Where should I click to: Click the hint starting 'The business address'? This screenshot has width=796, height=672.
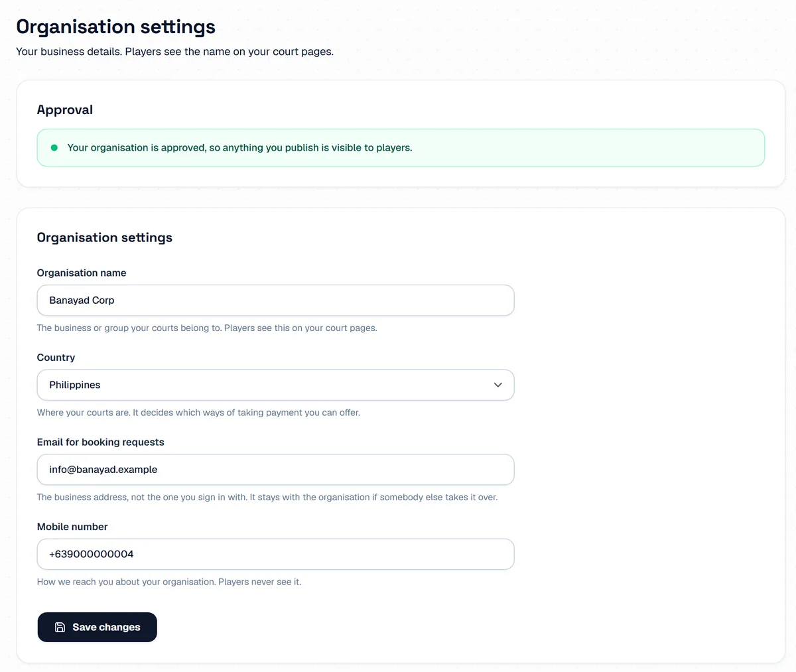267,497
